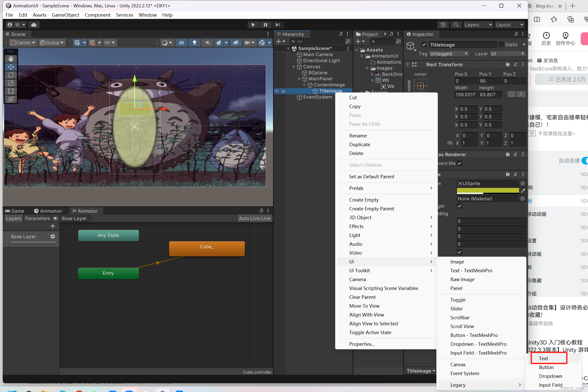Select the Rotate tool in Scene

tap(11, 75)
